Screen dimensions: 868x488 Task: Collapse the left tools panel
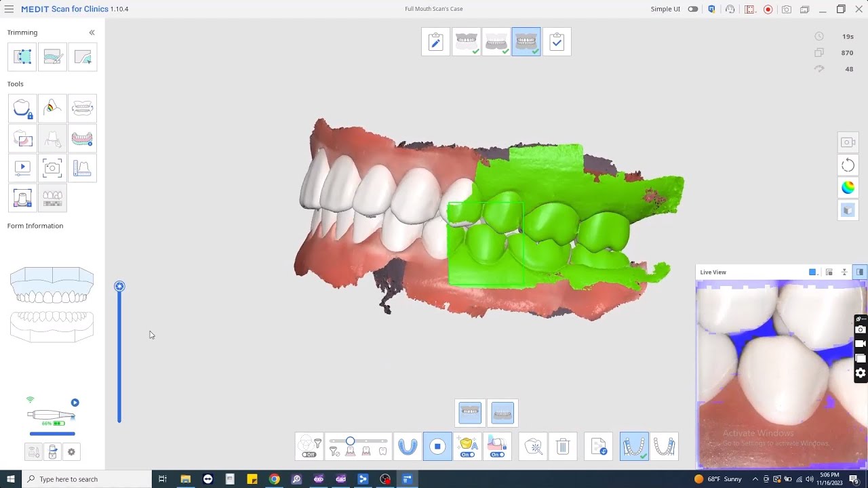coord(92,33)
